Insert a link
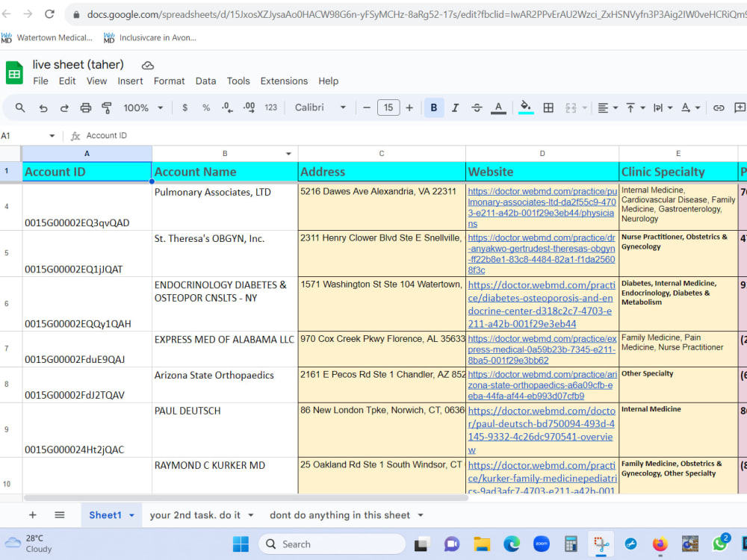Screen dimensions: 747x560 click(x=719, y=107)
